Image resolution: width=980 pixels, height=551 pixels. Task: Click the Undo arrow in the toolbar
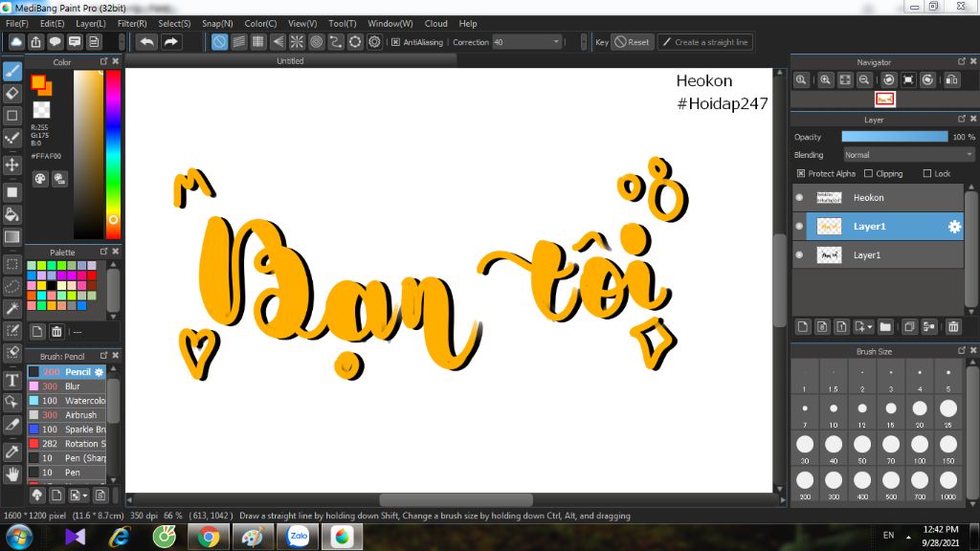click(x=146, y=42)
